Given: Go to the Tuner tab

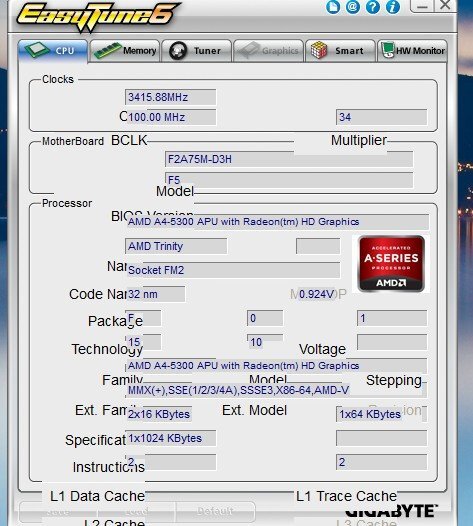Looking at the screenshot, I should (x=197, y=51).
